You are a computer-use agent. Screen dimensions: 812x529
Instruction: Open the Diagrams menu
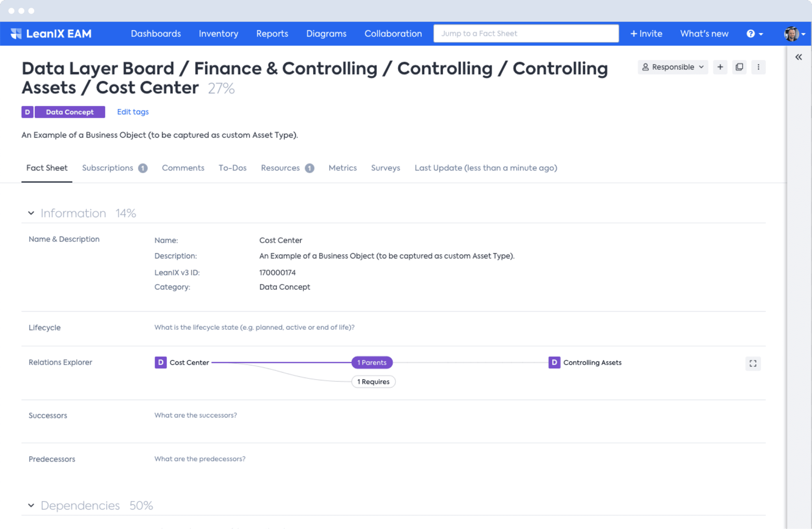coord(326,33)
